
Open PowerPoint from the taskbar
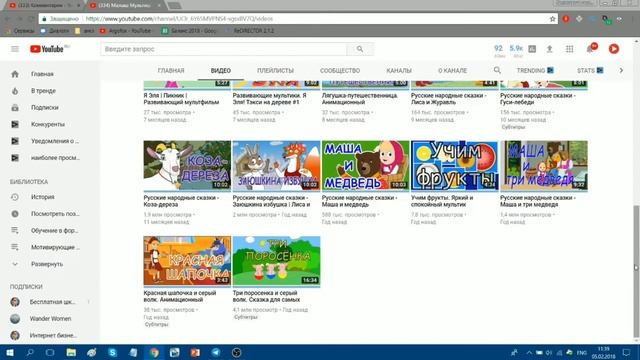[x=195, y=352]
